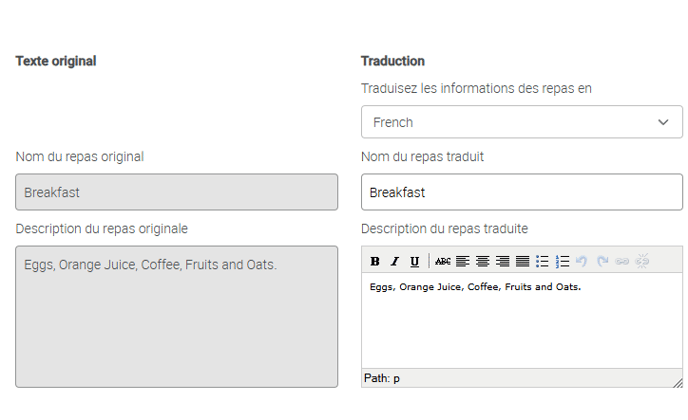Click the original meal description box
The image size is (688, 420).
(x=177, y=316)
